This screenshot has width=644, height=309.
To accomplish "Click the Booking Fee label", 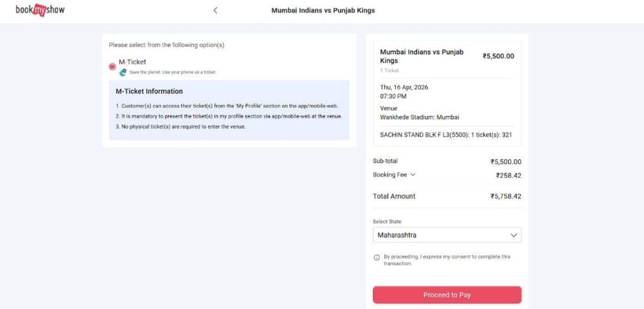I will pos(389,175).
